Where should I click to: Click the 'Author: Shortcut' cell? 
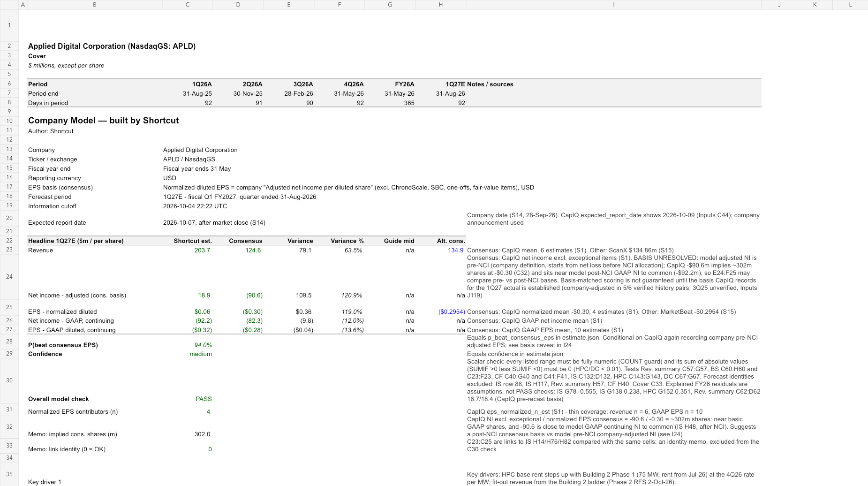point(51,131)
